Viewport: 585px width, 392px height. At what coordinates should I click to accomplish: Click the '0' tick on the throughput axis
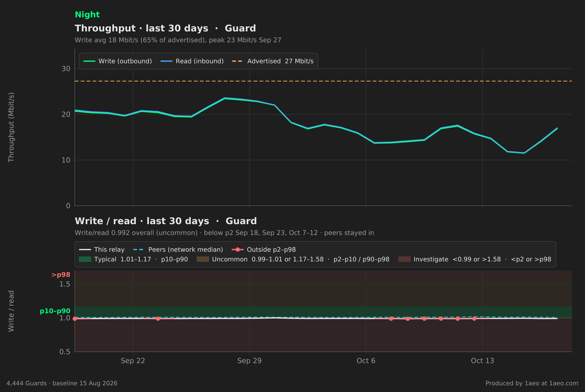[68, 206]
